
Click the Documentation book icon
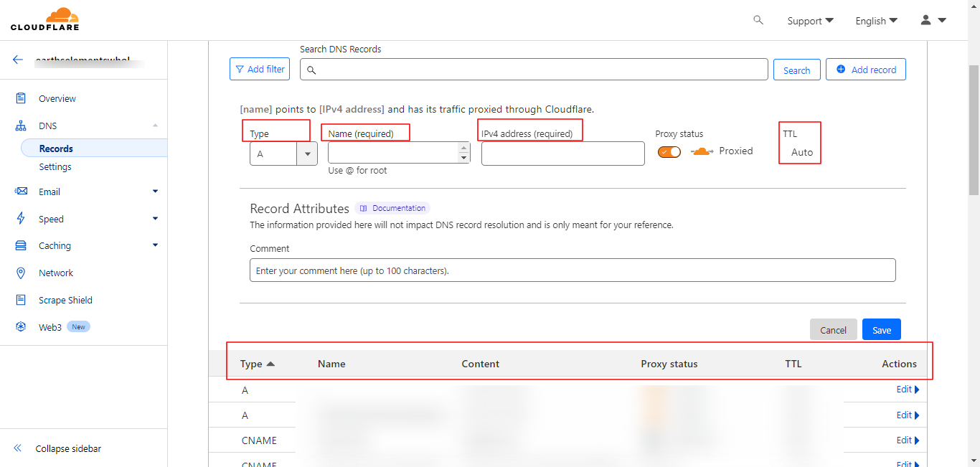coord(364,208)
